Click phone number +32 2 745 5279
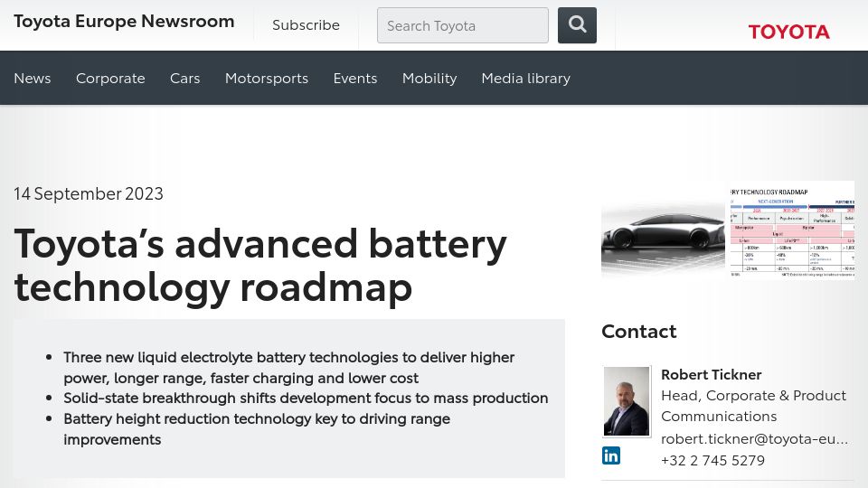Screen dimensions: 868x488 click(x=712, y=460)
